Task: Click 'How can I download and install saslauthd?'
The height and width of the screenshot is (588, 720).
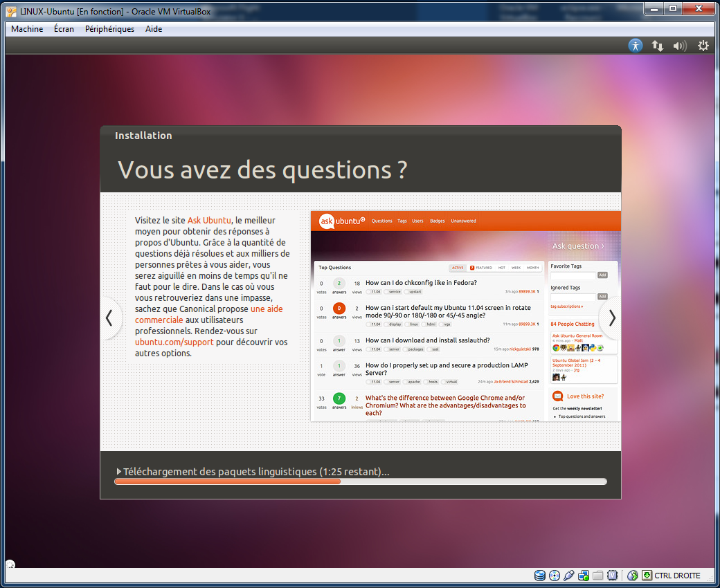Action: coord(428,340)
